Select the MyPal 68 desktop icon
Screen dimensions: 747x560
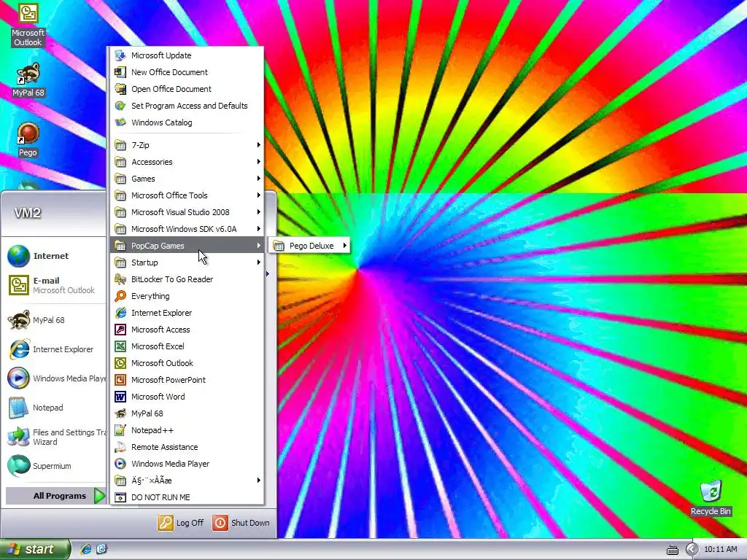(28, 80)
